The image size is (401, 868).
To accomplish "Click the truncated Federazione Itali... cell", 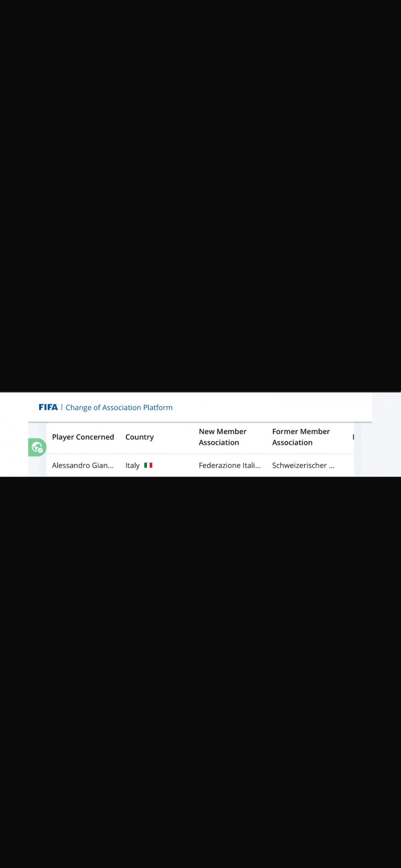I will [229, 465].
